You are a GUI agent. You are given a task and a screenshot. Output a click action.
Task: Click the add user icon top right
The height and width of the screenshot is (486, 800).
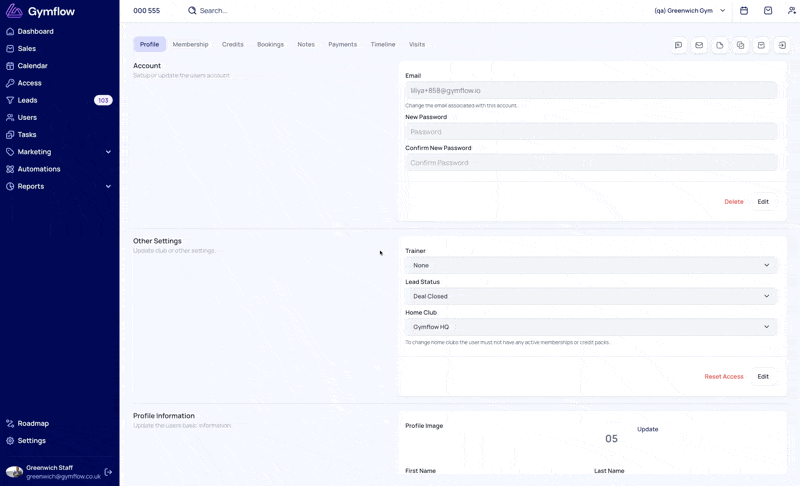tap(791, 11)
